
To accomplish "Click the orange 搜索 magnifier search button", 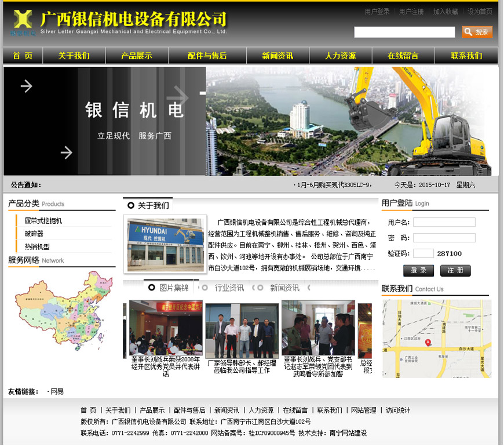I will click(x=477, y=32).
